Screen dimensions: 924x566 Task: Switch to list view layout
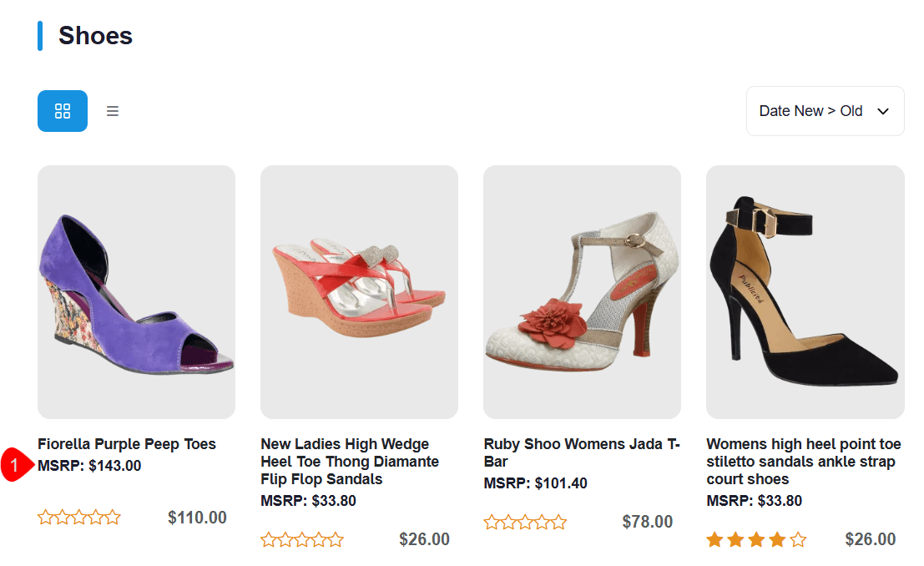[x=113, y=111]
